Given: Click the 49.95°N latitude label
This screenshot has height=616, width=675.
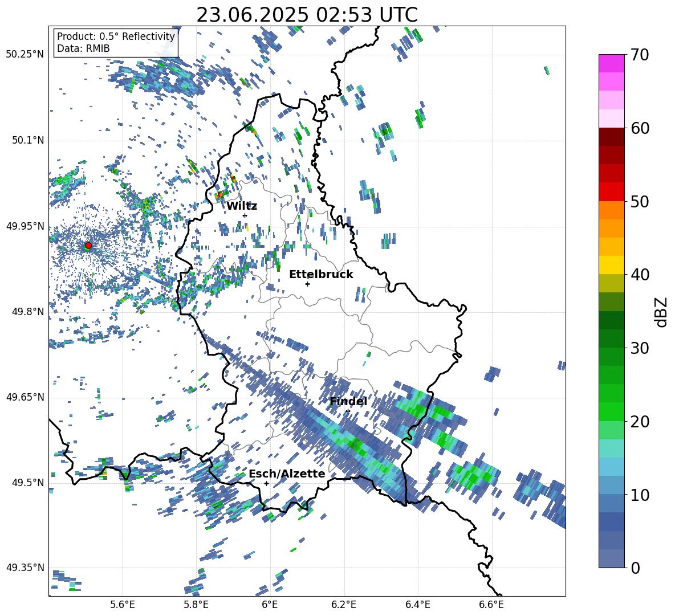Looking at the screenshot, I should click(25, 226).
